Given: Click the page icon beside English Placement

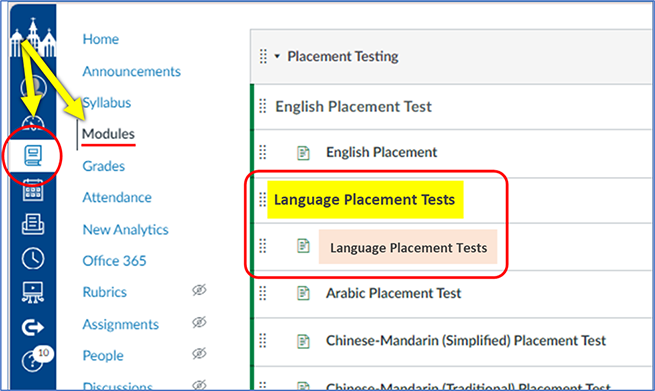Looking at the screenshot, I should pos(303,153).
